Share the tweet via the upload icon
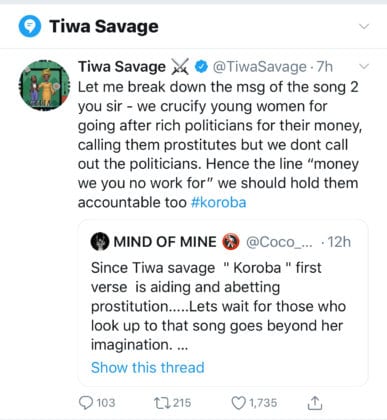387x420 pixels. tap(314, 403)
